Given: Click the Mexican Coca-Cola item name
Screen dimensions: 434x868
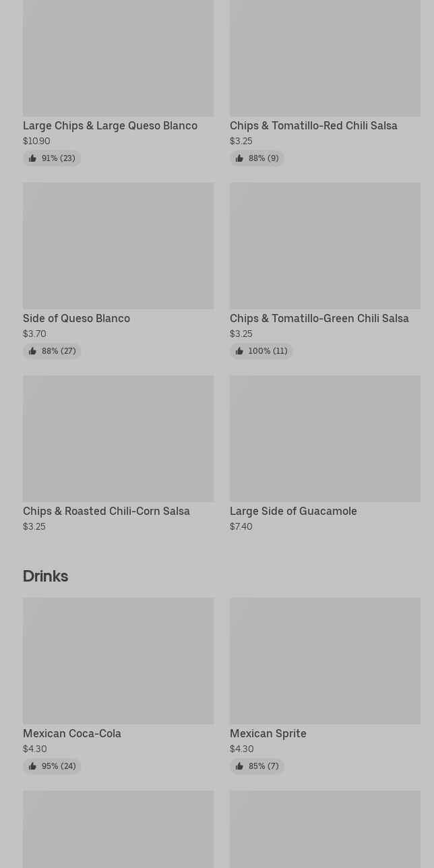Looking at the screenshot, I should 72,734.
